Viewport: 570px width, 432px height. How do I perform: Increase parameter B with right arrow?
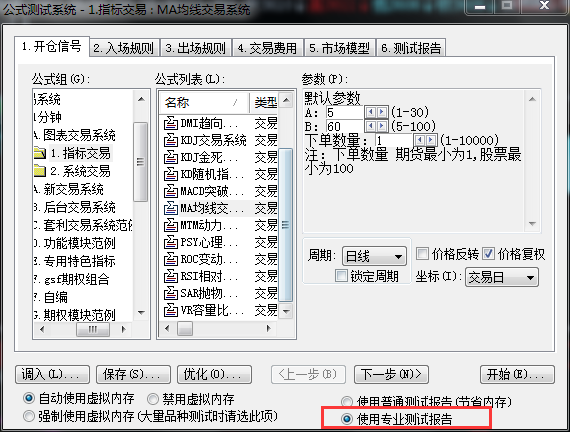pyautogui.click(x=381, y=126)
